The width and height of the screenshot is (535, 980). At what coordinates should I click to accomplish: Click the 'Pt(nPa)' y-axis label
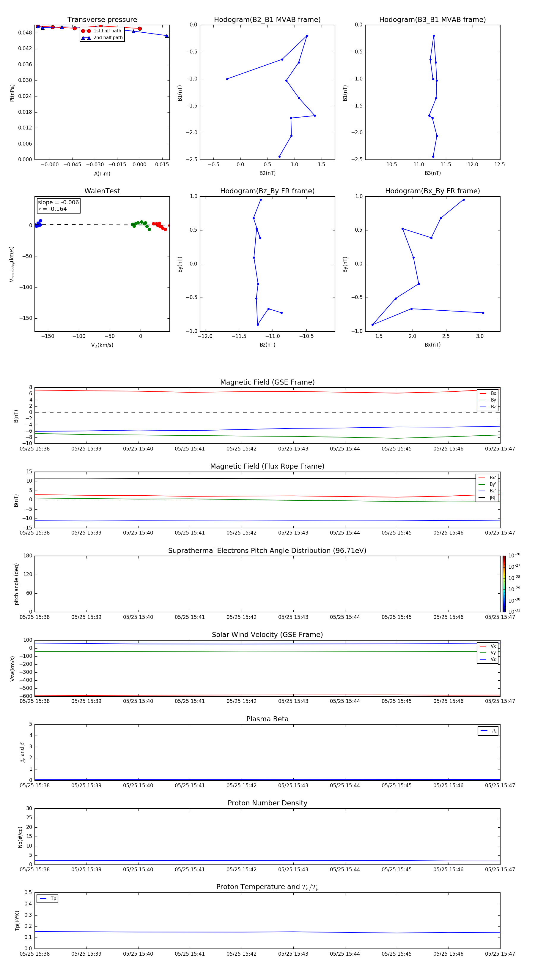pos(12,93)
